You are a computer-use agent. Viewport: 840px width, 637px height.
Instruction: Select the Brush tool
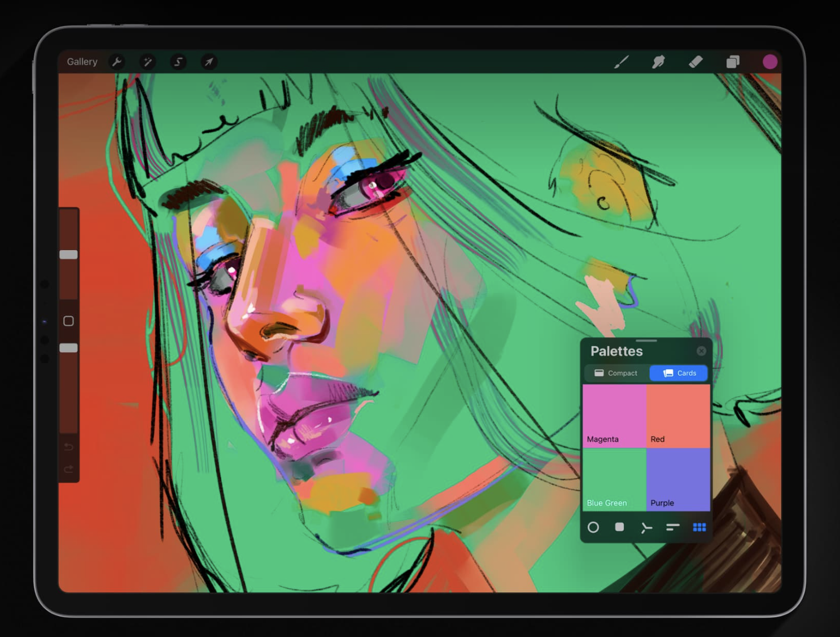coord(622,62)
